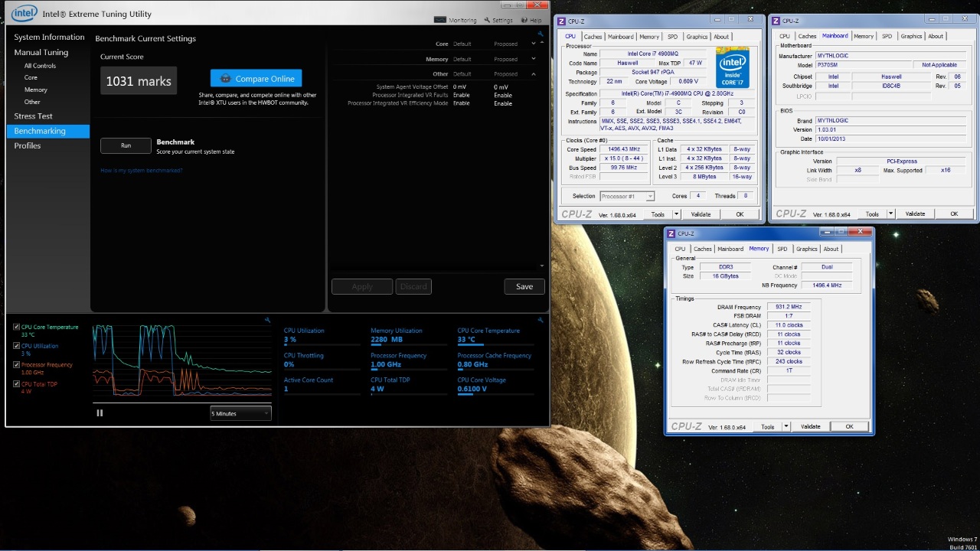Screen dimensions: 980x551
Task: Open Other under Manual Tuning
Action: (32, 102)
